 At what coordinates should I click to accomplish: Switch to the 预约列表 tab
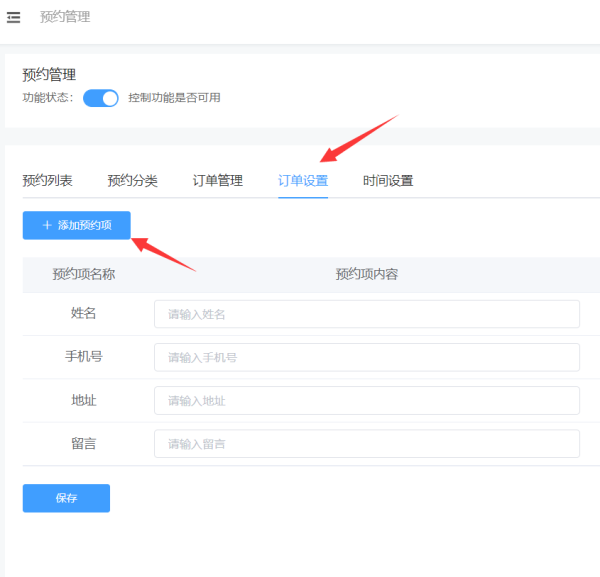(47, 181)
